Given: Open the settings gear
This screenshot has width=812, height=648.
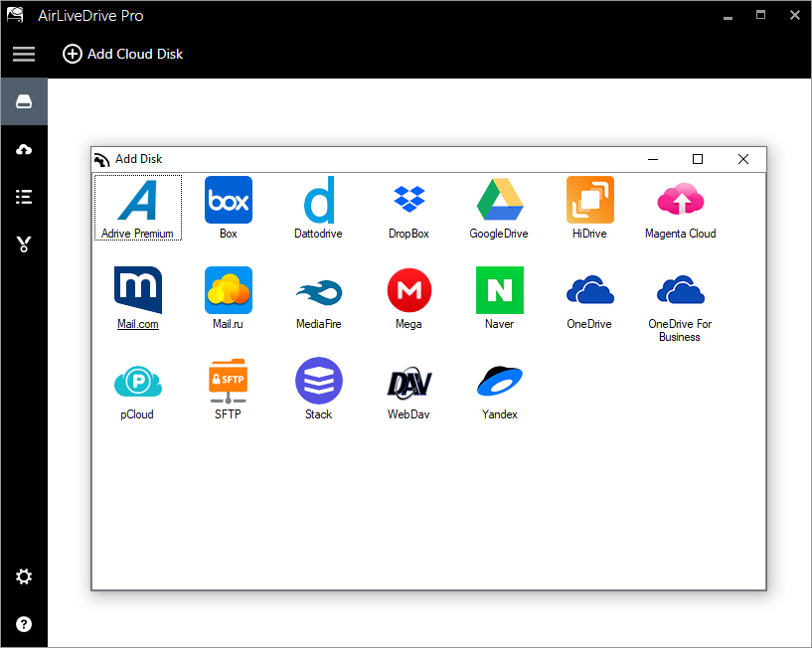Looking at the screenshot, I should pyautogui.click(x=24, y=576).
